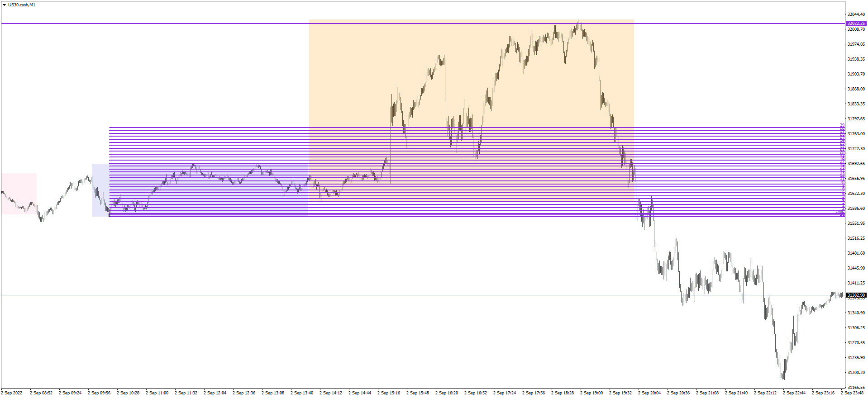This screenshot has height=398, width=868.
Task: Click the 2 Sep 12:36 time label
Action: point(244,393)
